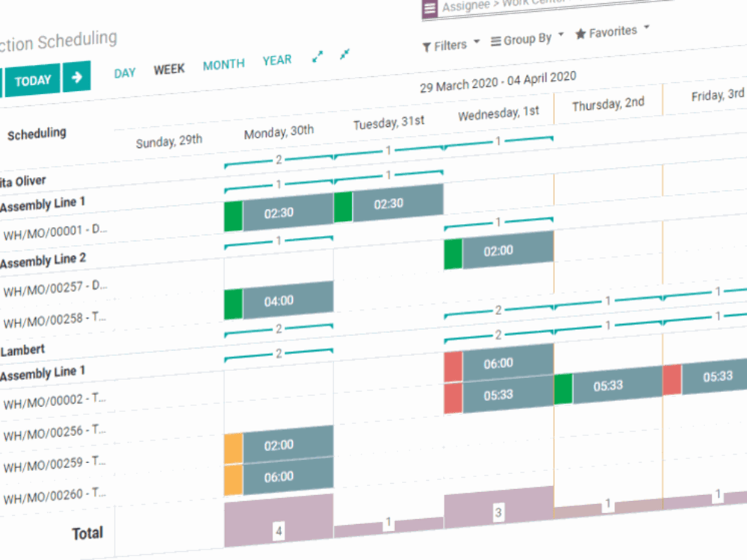Click the Monday, 30th column header
The height and width of the screenshot is (560, 747).
point(279,132)
